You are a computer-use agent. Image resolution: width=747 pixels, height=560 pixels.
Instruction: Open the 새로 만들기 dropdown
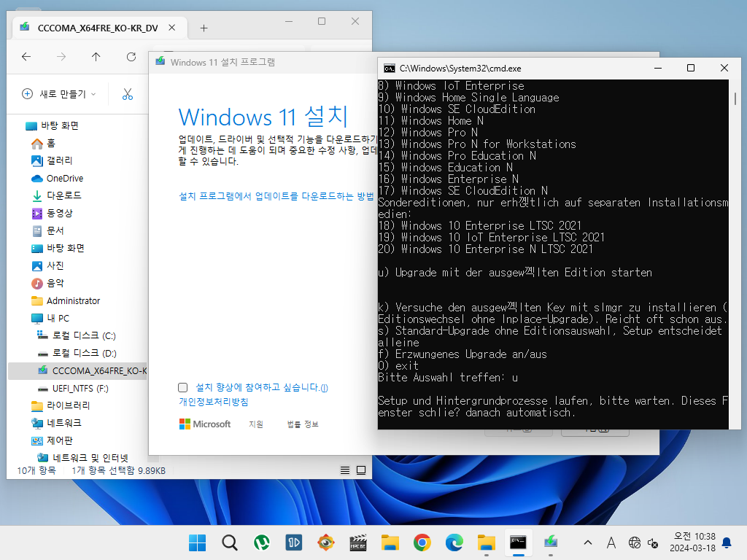point(59,94)
